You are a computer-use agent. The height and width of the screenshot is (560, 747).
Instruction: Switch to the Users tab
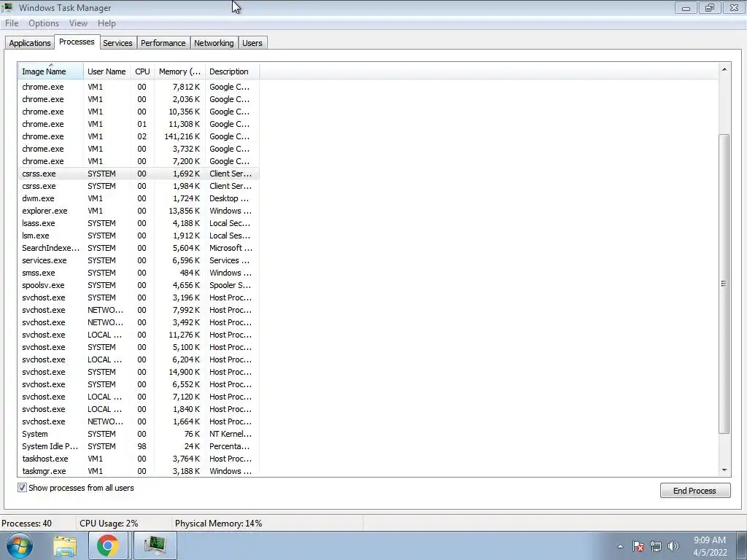tap(252, 43)
